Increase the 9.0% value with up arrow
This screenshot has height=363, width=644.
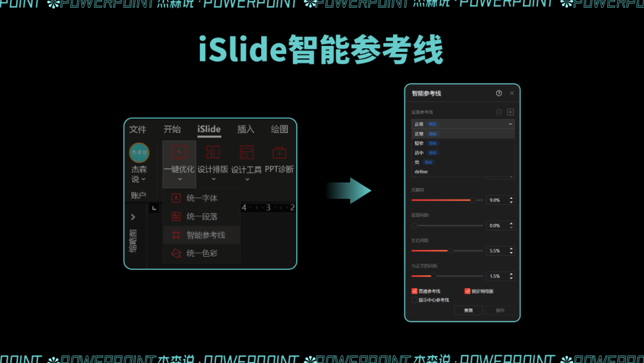(512, 198)
